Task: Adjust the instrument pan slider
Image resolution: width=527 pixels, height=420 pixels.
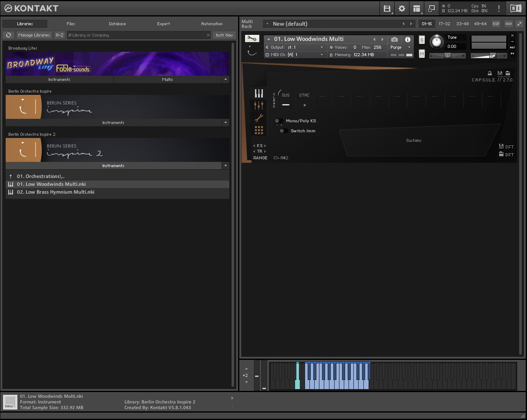Action: click(447, 55)
